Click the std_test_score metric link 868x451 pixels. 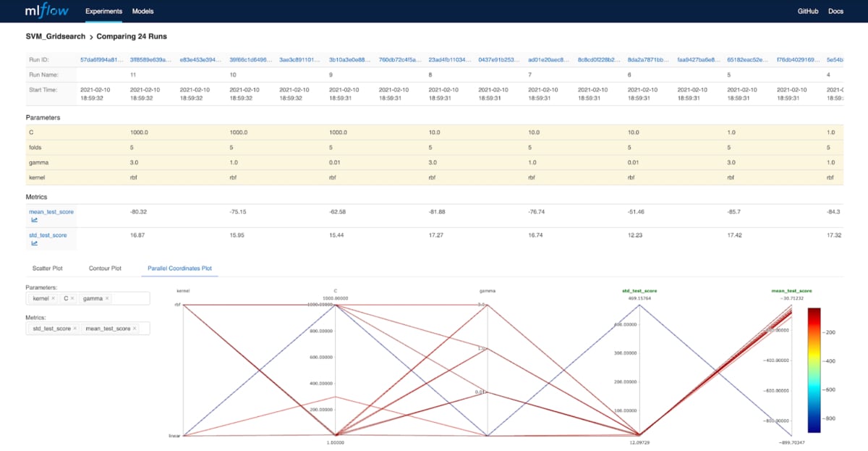click(48, 235)
